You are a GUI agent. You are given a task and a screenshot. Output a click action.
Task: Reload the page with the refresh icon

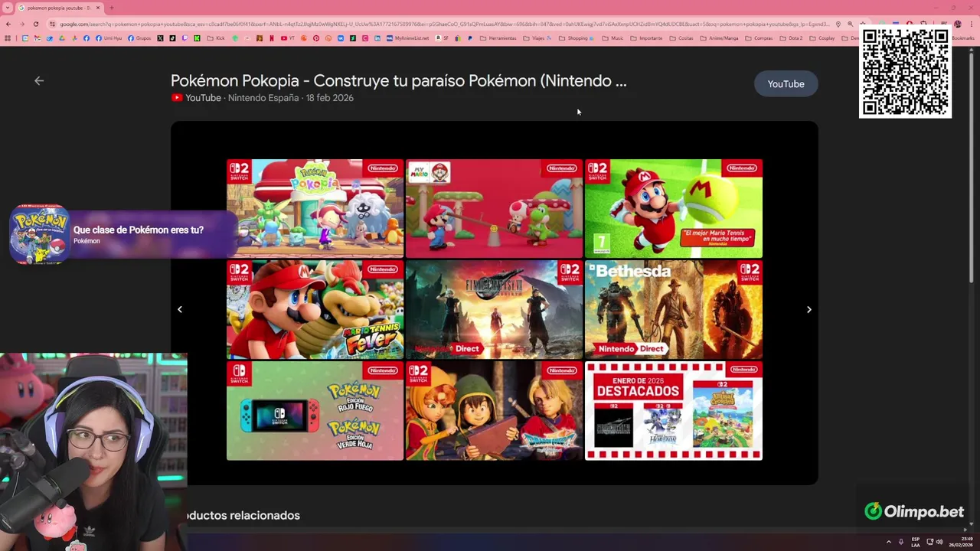click(36, 24)
